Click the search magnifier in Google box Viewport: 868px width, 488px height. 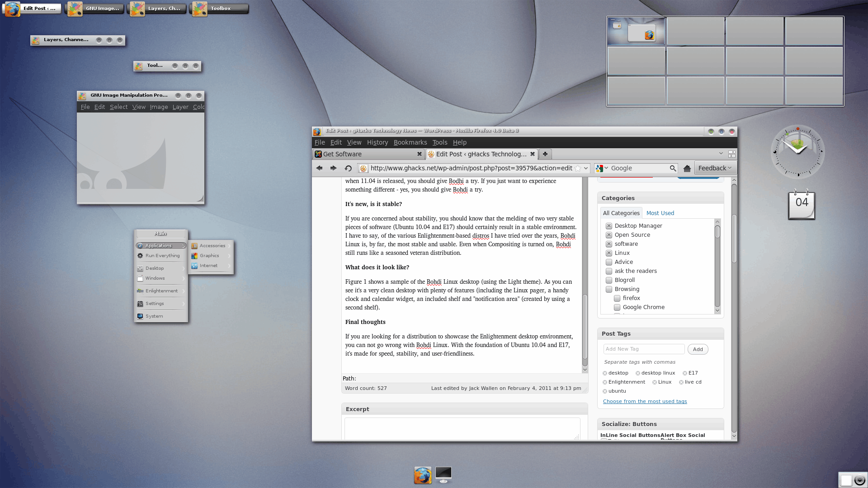click(673, 168)
